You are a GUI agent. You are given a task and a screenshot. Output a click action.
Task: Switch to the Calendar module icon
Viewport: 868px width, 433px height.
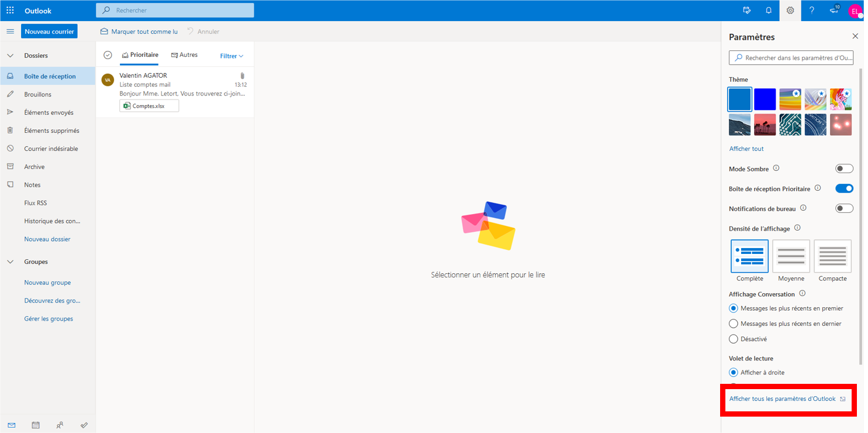[x=36, y=425]
